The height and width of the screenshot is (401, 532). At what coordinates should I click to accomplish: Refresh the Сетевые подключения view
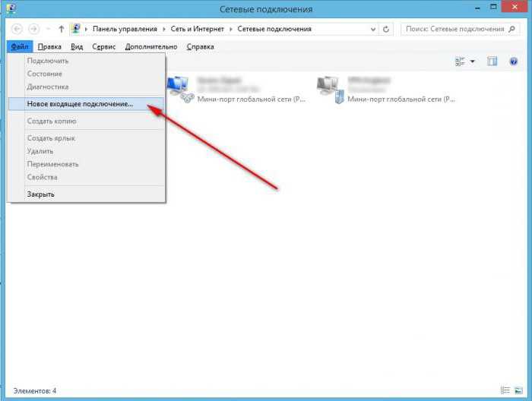[386, 29]
